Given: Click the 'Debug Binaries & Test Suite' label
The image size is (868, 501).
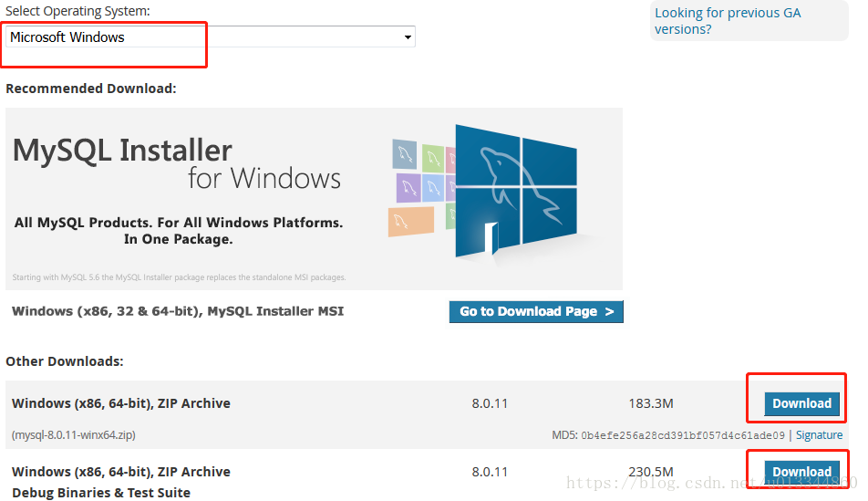Looking at the screenshot, I should 101,493.
